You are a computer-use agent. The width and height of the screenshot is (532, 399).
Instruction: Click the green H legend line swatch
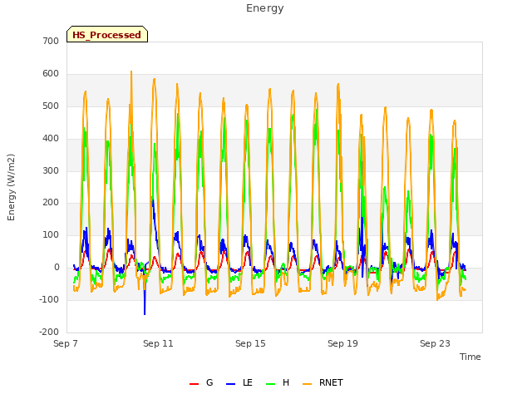(270, 384)
